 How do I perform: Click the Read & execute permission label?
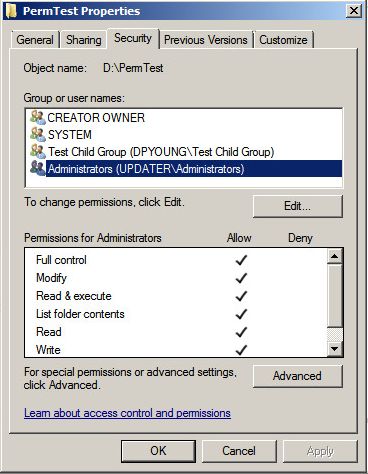[74, 296]
